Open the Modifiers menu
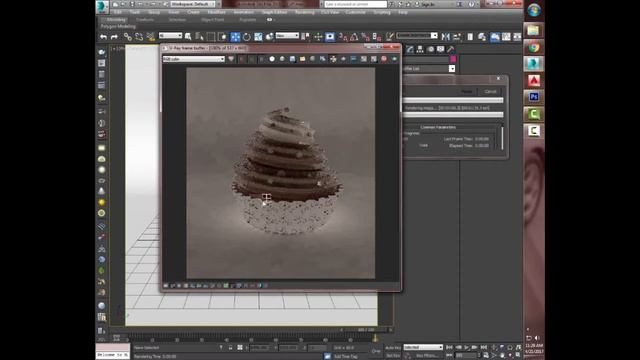Screen dimensions: 640x360 pos(216,12)
